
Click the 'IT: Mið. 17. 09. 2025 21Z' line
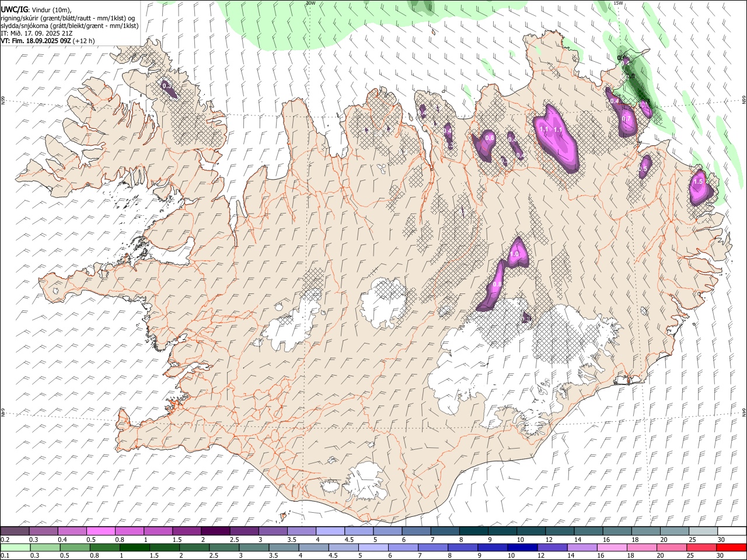37,33
